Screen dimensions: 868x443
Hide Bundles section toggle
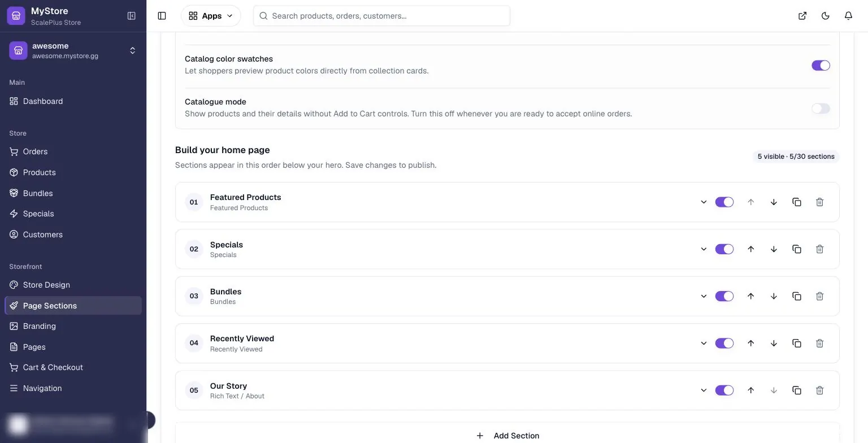[x=724, y=296]
